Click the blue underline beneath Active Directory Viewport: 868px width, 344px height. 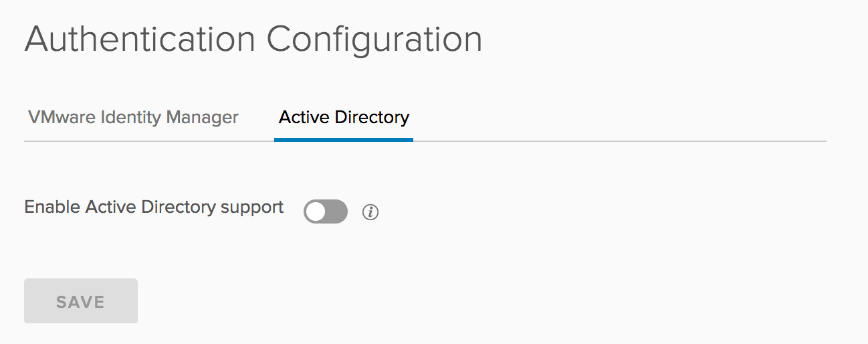[344, 139]
